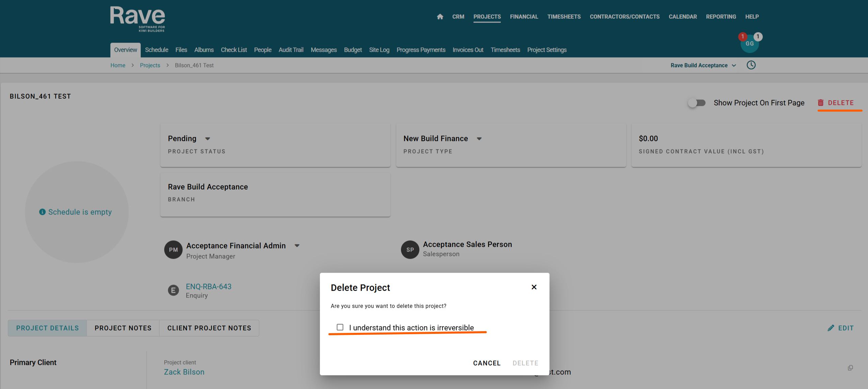Switch to the Files tab
Image resolution: width=868 pixels, height=389 pixels.
(x=181, y=50)
